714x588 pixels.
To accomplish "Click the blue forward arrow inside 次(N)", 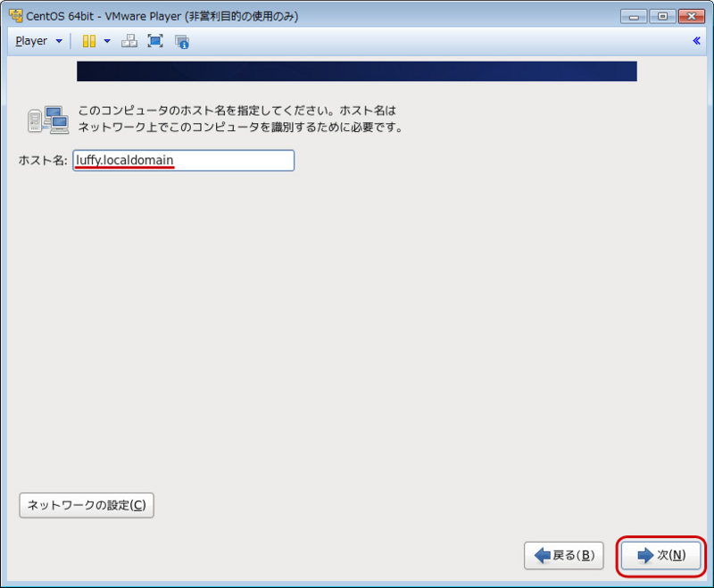I will pyautogui.click(x=643, y=555).
